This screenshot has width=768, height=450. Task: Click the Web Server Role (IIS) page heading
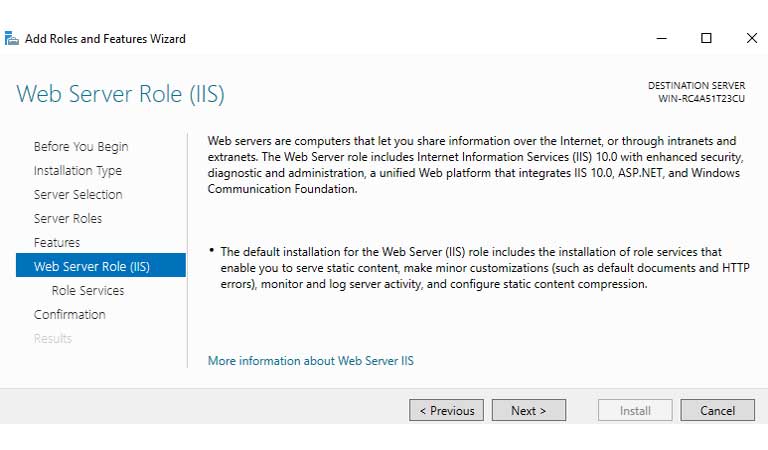pos(120,94)
